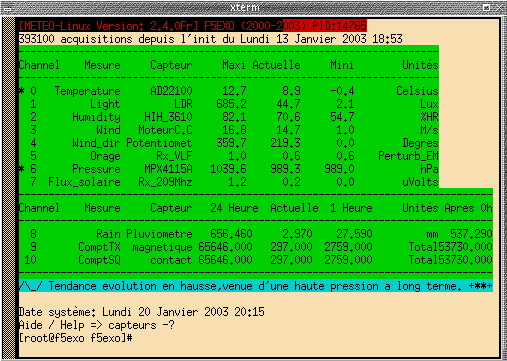Viewport: 507px width, 361px height.
Task: Click the ComptTX measure label
Action: click(99, 247)
